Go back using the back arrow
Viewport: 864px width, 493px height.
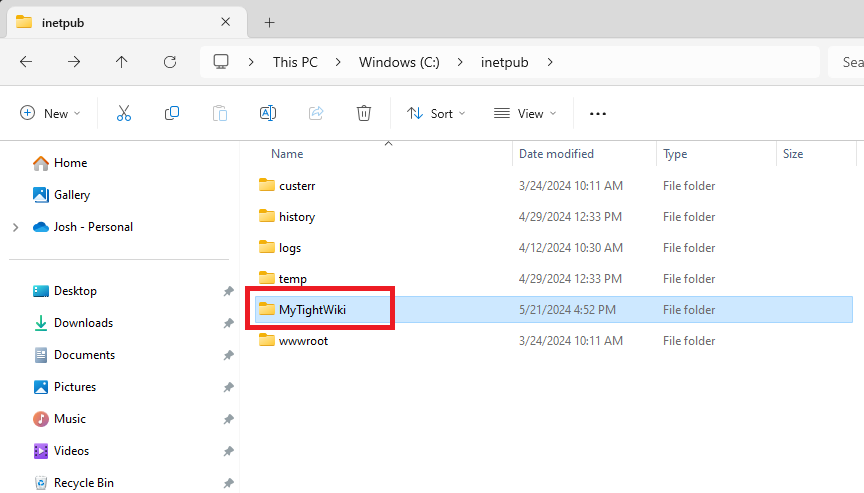coord(26,62)
